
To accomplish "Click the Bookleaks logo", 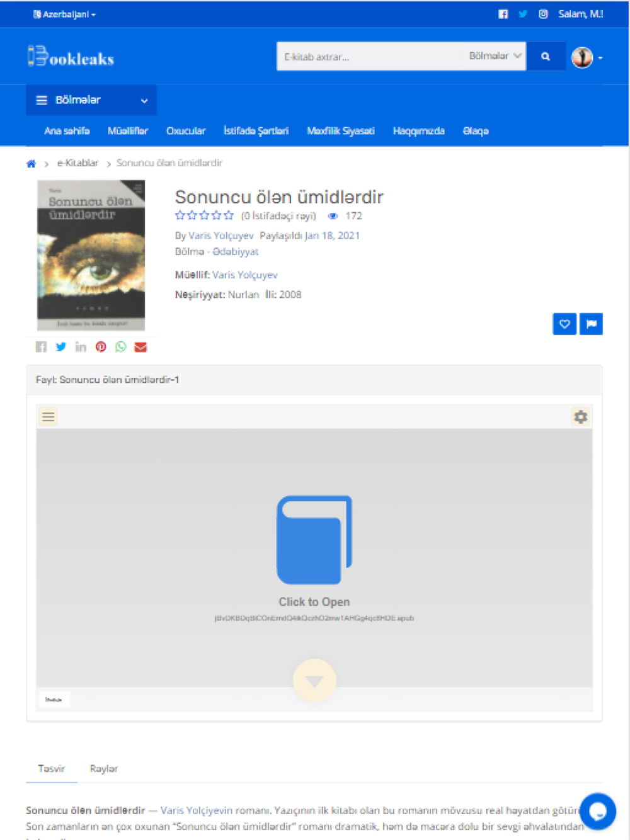I will (x=71, y=57).
